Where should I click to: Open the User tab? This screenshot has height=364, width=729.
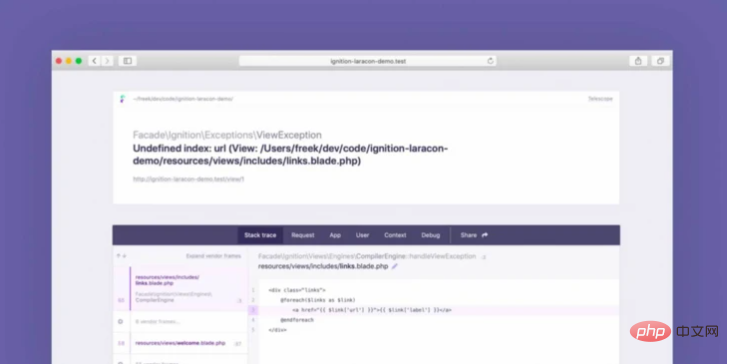click(x=363, y=235)
